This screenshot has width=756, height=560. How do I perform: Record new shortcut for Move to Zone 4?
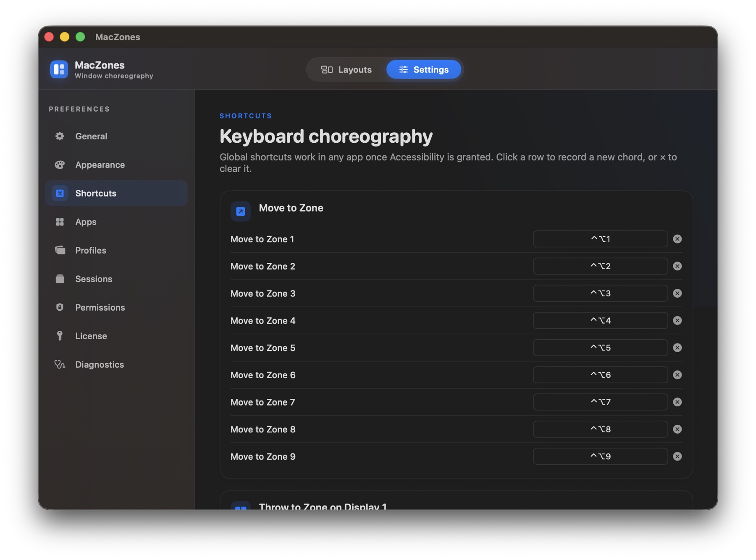pyautogui.click(x=600, y=320)
